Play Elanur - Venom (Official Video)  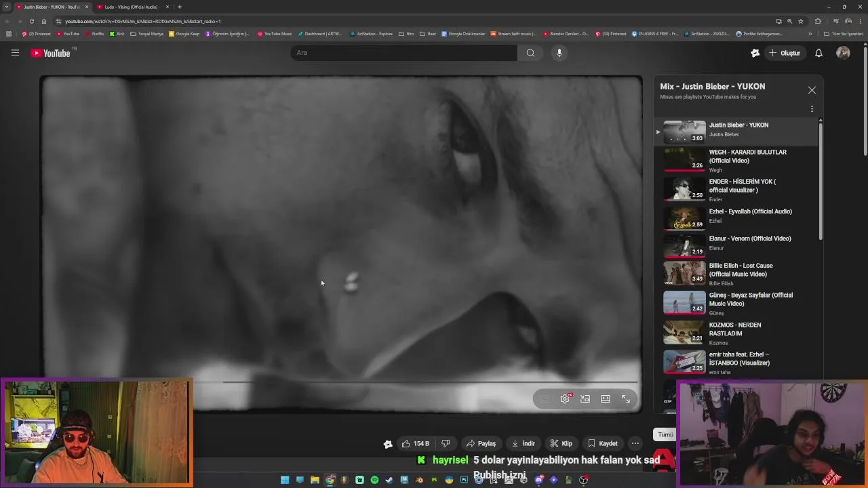click(x=738, y=246)
